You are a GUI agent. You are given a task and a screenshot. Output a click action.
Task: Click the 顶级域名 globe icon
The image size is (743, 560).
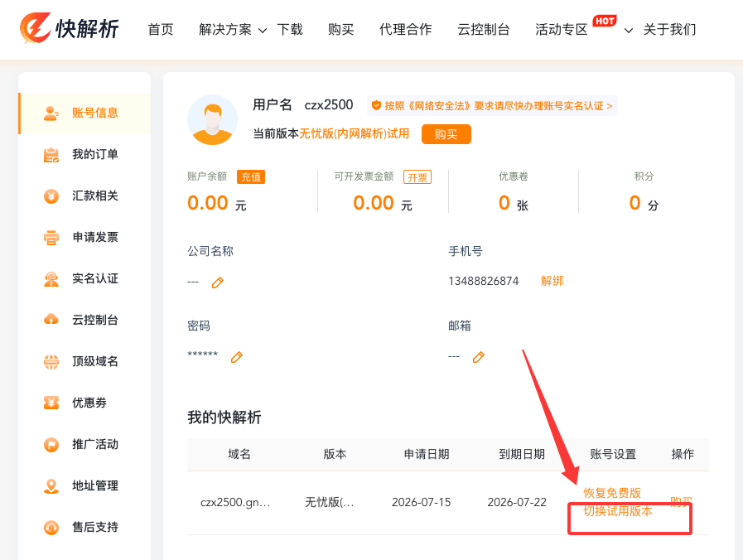pos(51,362)
